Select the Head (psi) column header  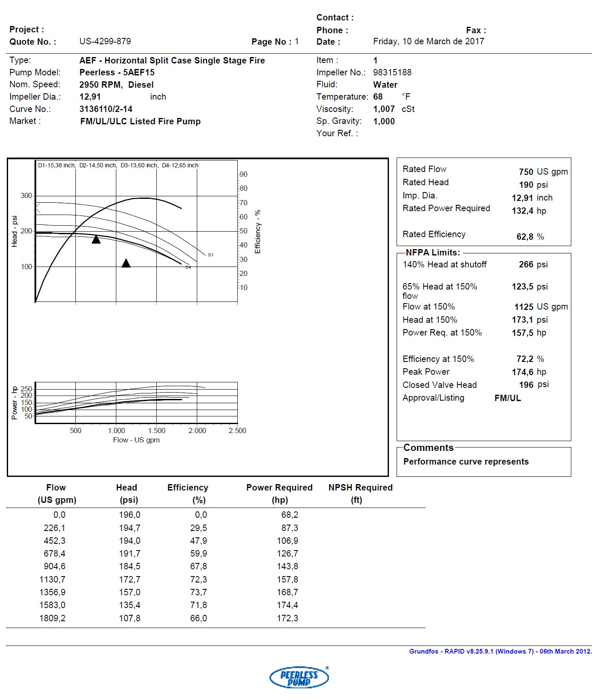tap(127, 493)
